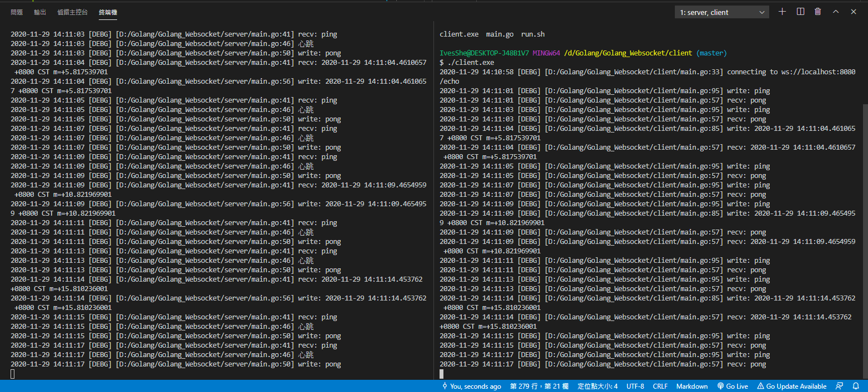Screen dimensions: 868x392
Task: Click '/d/Golang/Golang_Websocket/client' path text
Action: 628,53
